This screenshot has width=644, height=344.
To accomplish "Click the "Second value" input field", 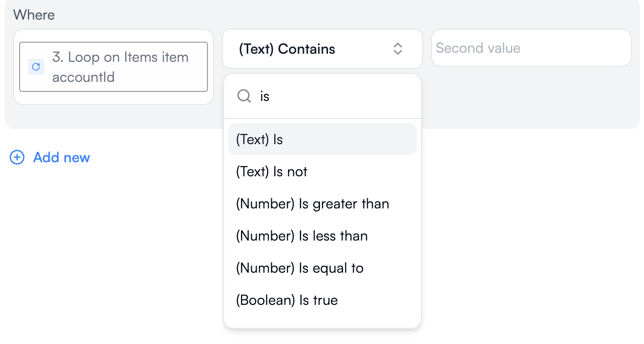I will (x=531, y=48).
